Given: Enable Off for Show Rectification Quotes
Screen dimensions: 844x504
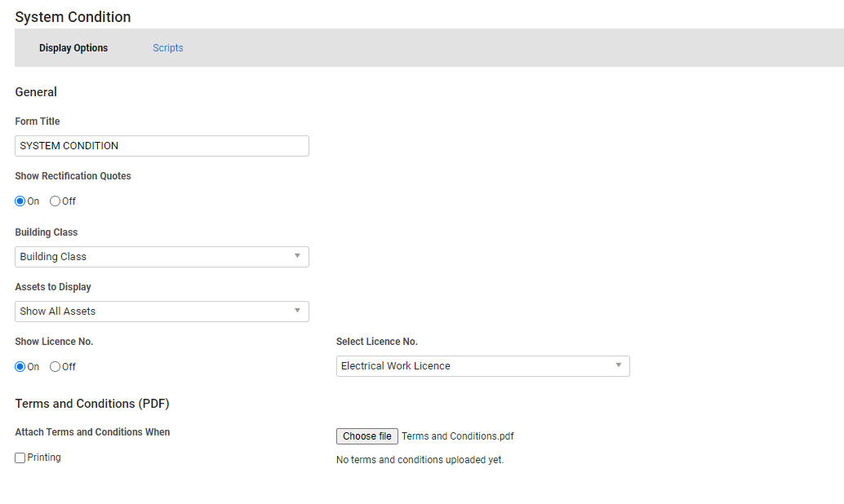Looking at the screenshot, I should tap(56, 201).
